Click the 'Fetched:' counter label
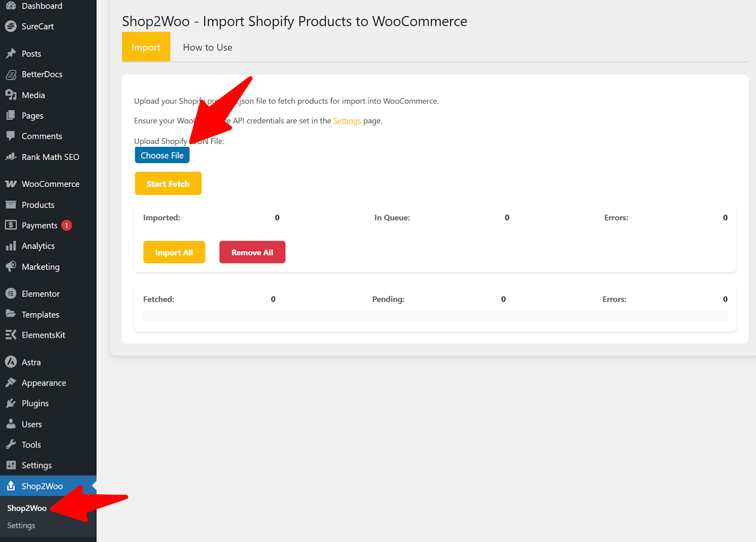The width and height of the screenshot is (756, 542). (x=159, y=299)
